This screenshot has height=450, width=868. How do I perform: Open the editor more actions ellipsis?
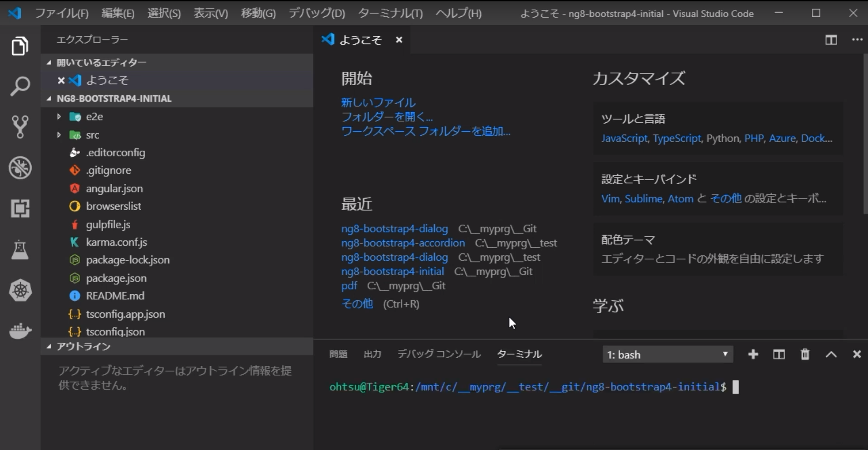coord(857,40)
